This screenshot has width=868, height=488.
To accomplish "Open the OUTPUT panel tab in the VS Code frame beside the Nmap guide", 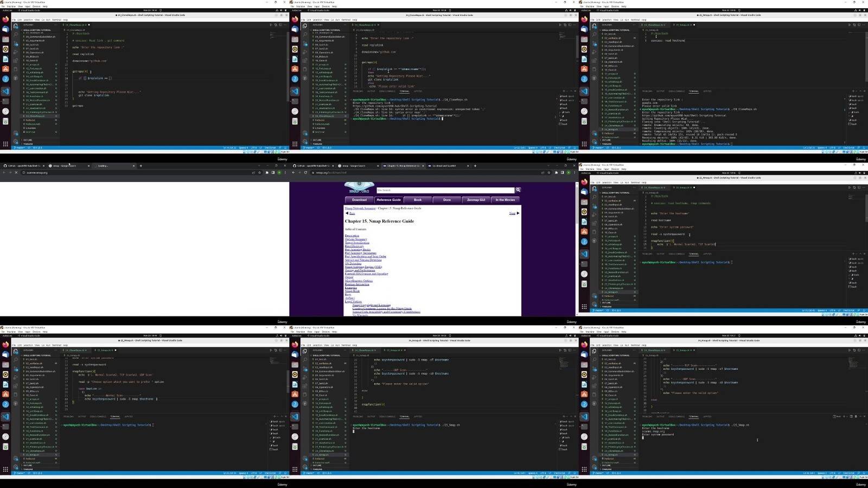I will click(660, 253).
